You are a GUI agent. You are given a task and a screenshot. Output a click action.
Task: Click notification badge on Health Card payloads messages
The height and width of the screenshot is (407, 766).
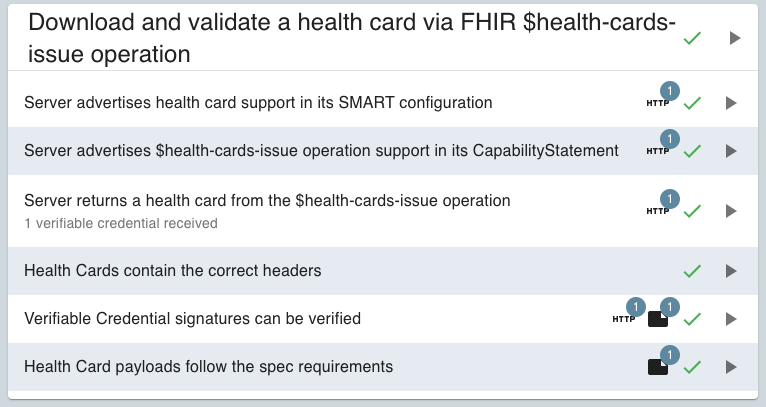coord(670,355)
